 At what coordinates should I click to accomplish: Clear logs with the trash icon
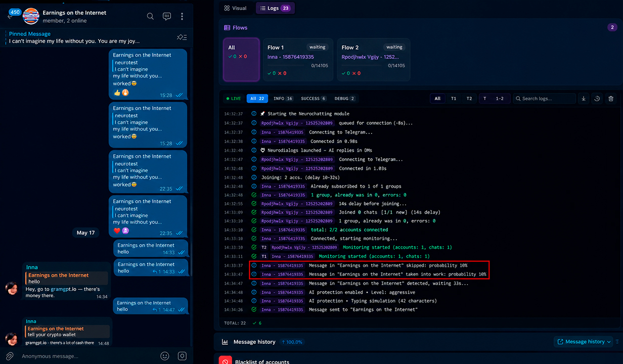point(611,99)
